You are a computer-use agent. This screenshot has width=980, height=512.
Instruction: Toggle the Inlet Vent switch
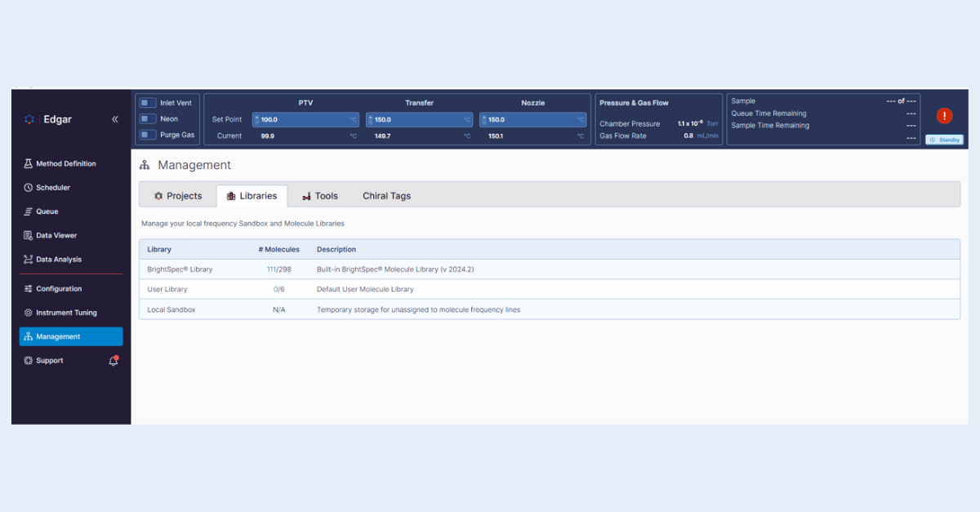click(148, 103)
